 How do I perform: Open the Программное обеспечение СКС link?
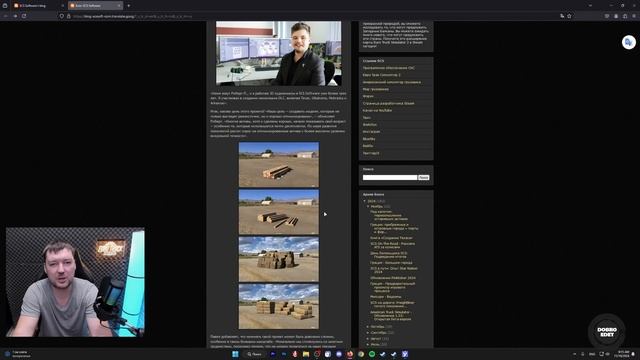389,68
